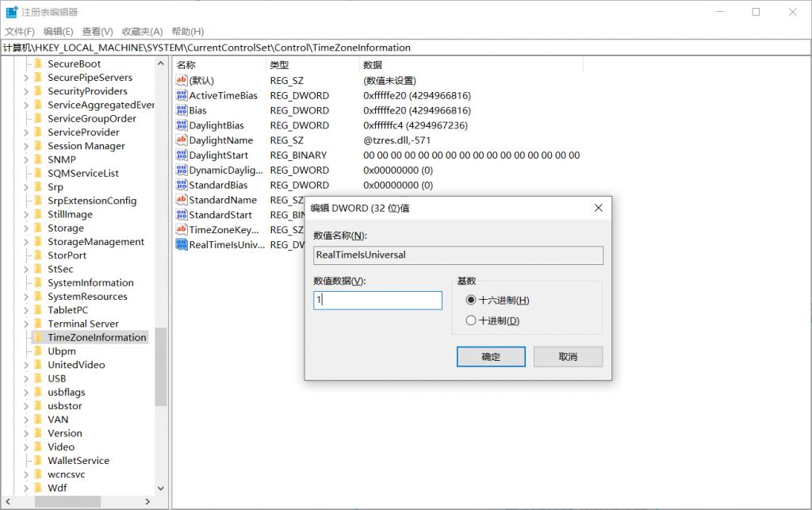The width and height of the screenshot is (812, 510).
Task: Close the 编辑 DWORD dialog with X
Action: 598,208
